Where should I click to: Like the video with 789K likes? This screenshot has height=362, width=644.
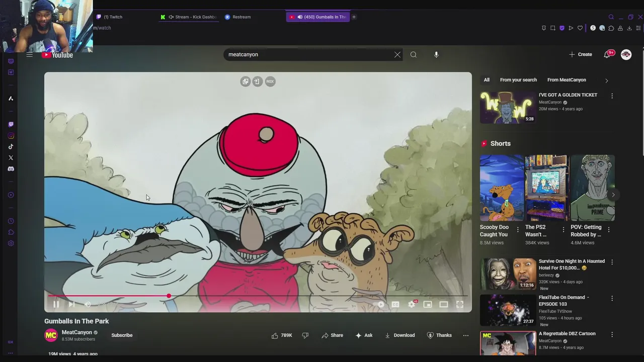coord(282,335)
